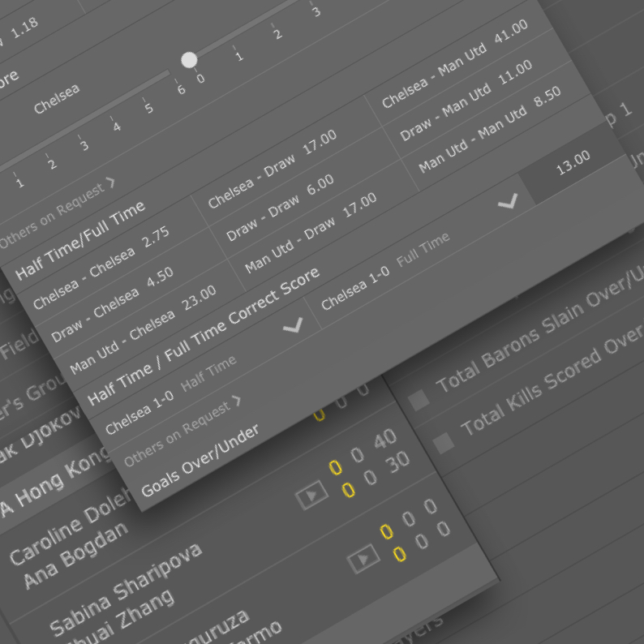
Task: Select Man Utd - Chelsea odds 23.00
Action: click(143, 330)
